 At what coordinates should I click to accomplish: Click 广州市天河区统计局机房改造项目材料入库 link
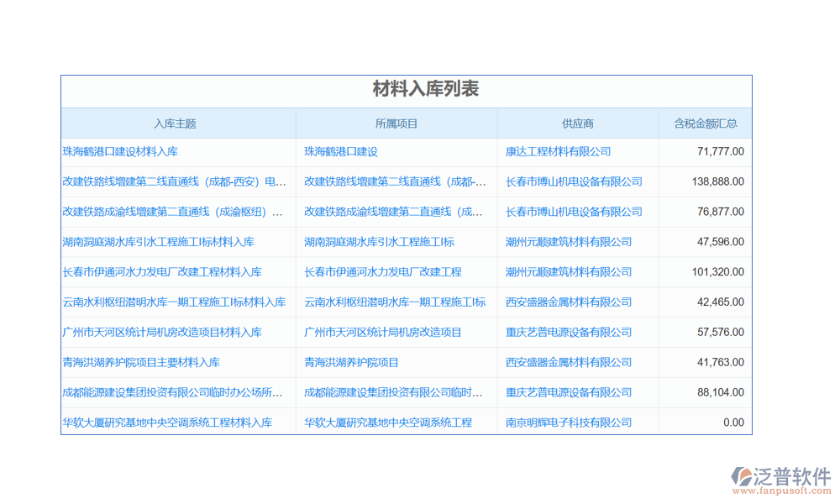[x=162, y=333]
